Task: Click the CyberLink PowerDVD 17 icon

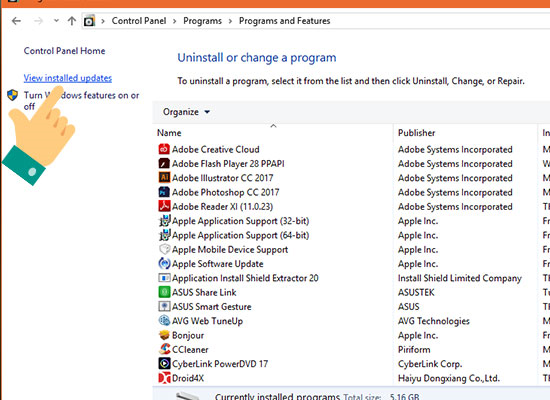Action: point(164,364)
